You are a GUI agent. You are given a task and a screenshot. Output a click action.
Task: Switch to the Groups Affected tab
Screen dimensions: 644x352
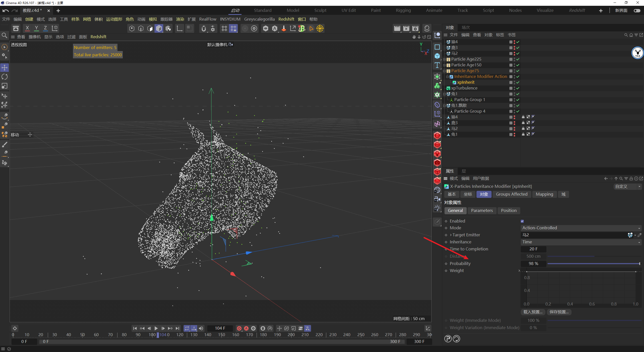click(511, 194)
